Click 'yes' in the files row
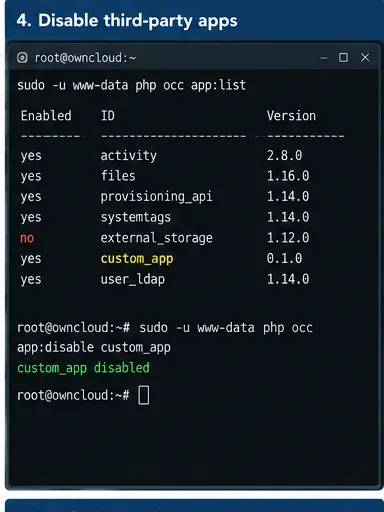 [31, 177]
